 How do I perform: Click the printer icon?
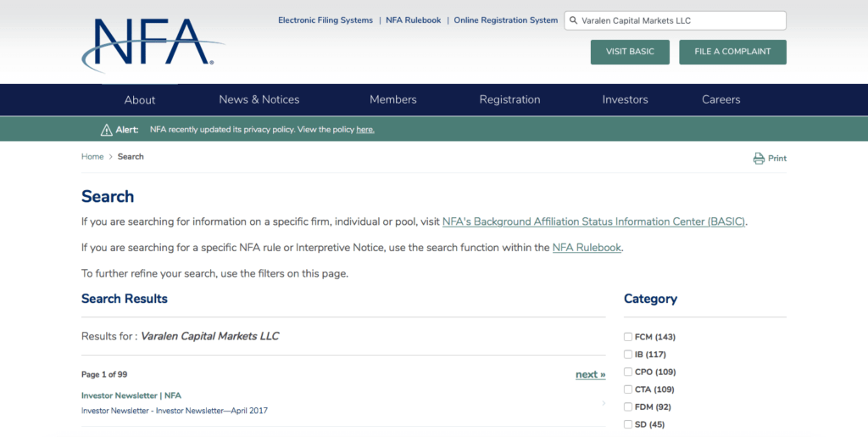pyautogui.click(x=759, y=159)
